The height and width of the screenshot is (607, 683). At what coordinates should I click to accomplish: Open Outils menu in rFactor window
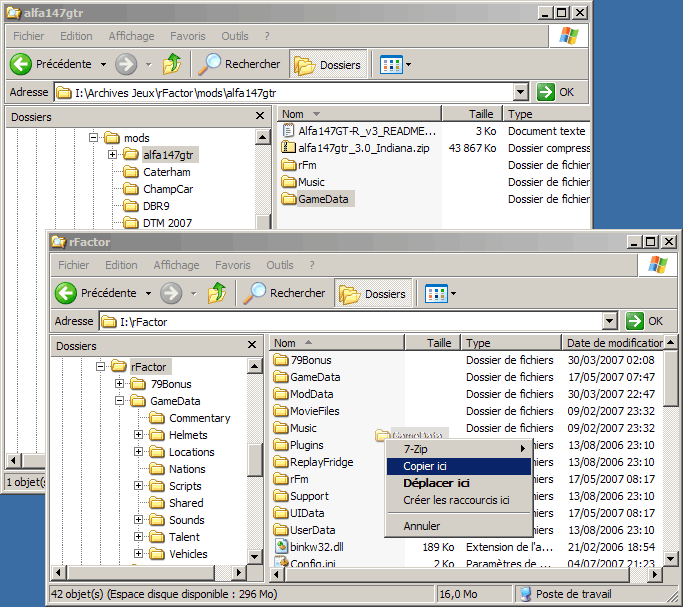pyautogui.click(x=280, y=265)
